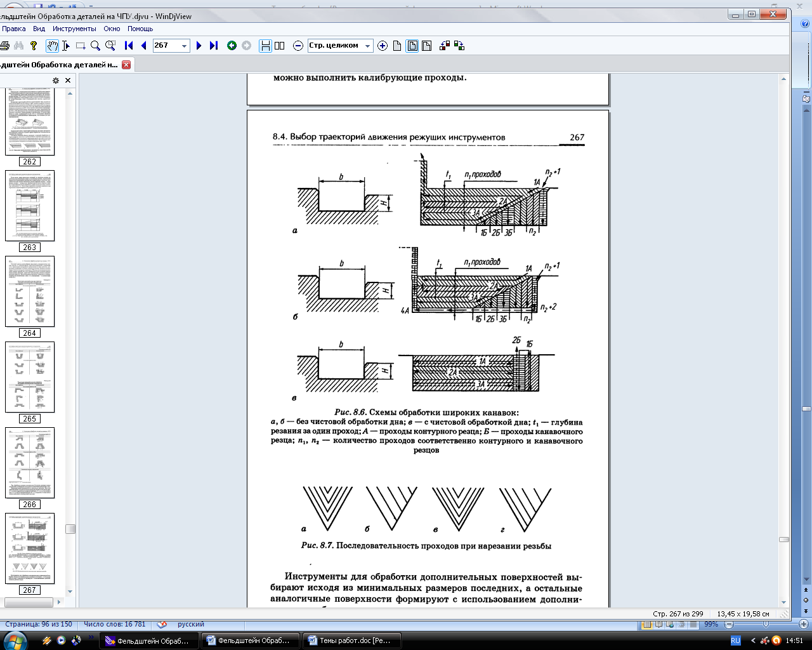Open the 'Стр. целиком' zoom dropdown
The height and width of the screenshot is (650, 812).
click(x=368, y=46)
